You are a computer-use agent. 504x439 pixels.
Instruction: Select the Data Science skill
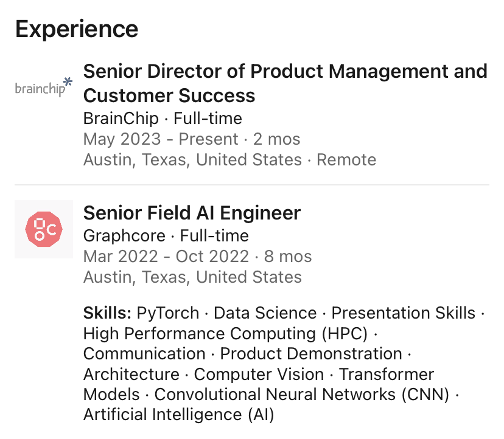tap(265, 313)
